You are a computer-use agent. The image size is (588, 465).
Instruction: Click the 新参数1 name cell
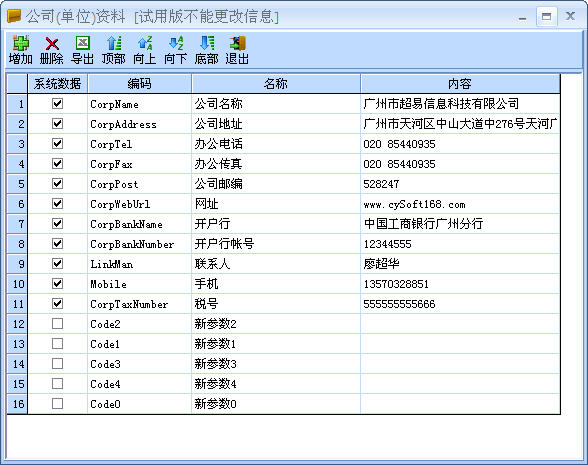[x=276, y=344]
